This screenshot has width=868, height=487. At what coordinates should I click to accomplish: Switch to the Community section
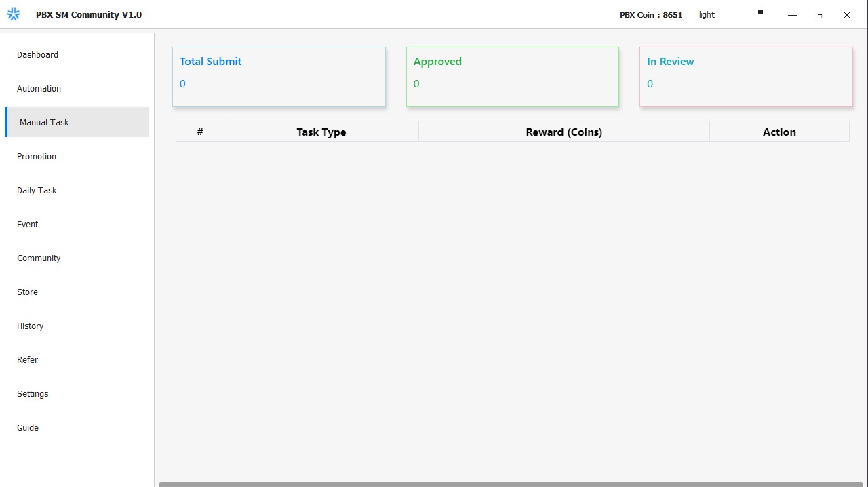click(39, 258)
